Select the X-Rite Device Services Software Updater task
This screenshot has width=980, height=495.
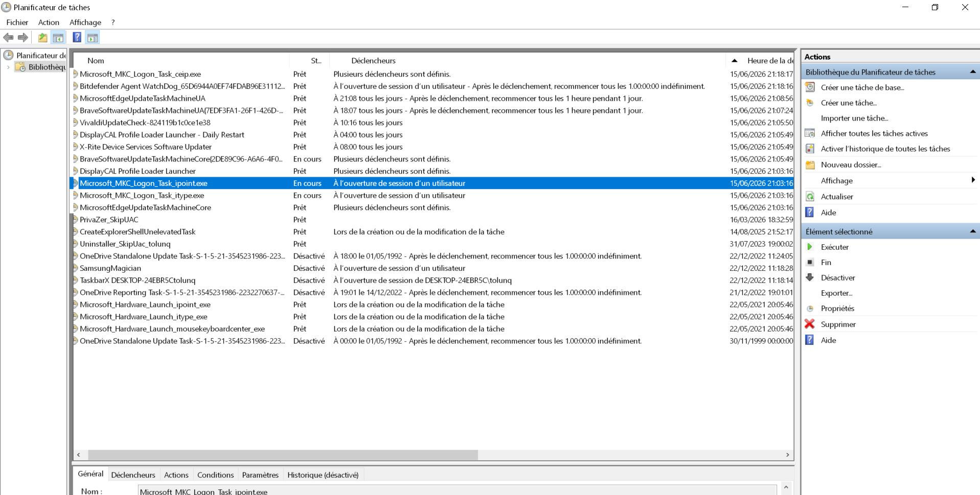point(433,147)
